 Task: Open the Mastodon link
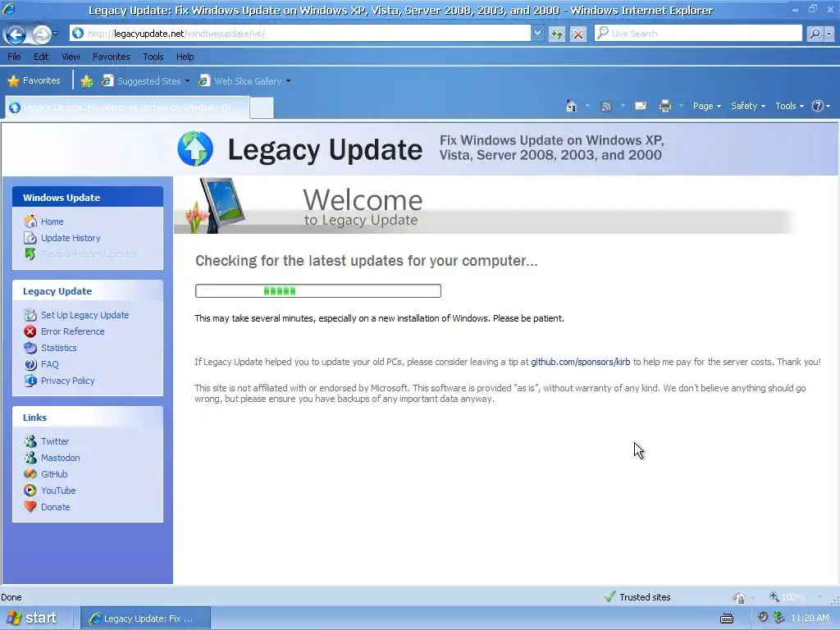[61, 458]
